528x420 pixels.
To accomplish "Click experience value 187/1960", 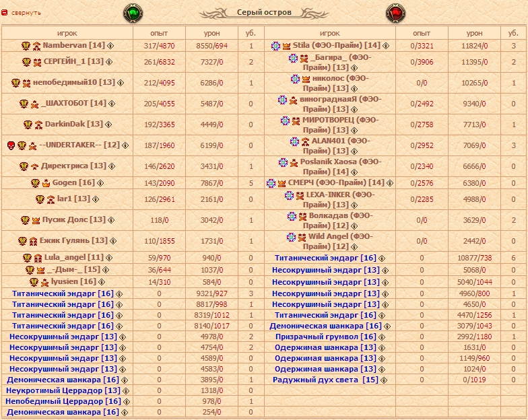I will 159,145.
